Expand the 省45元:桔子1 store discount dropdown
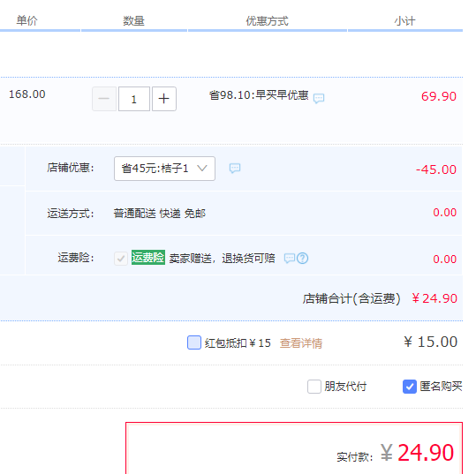Screen dimensions: 476x474 click(x=164, y=169)
